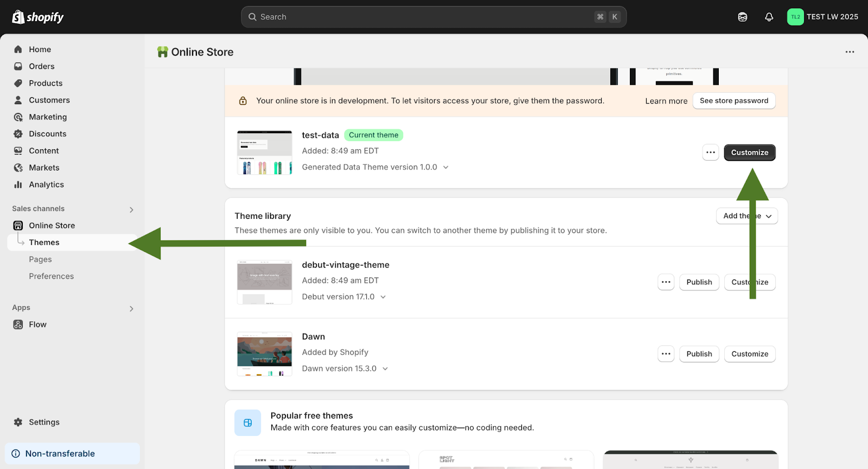Open the Sidekick assistant icon

tap(743, 17)
